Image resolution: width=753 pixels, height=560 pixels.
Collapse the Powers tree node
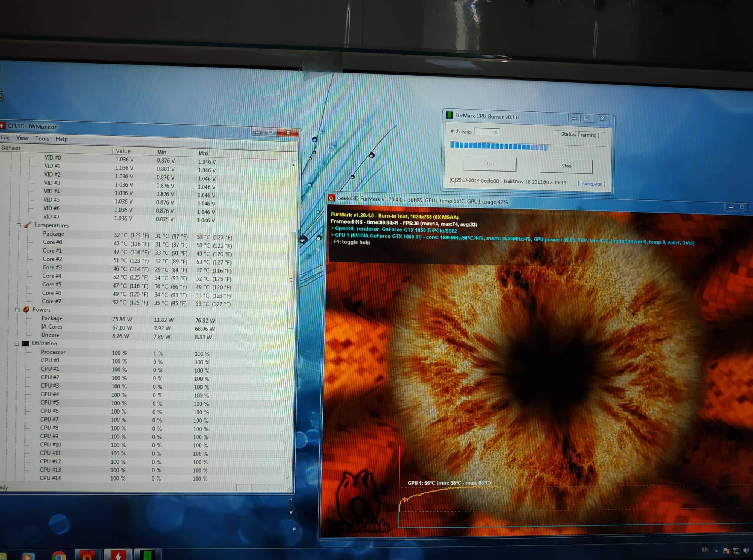pyautogui.click(x=17, y=310)
